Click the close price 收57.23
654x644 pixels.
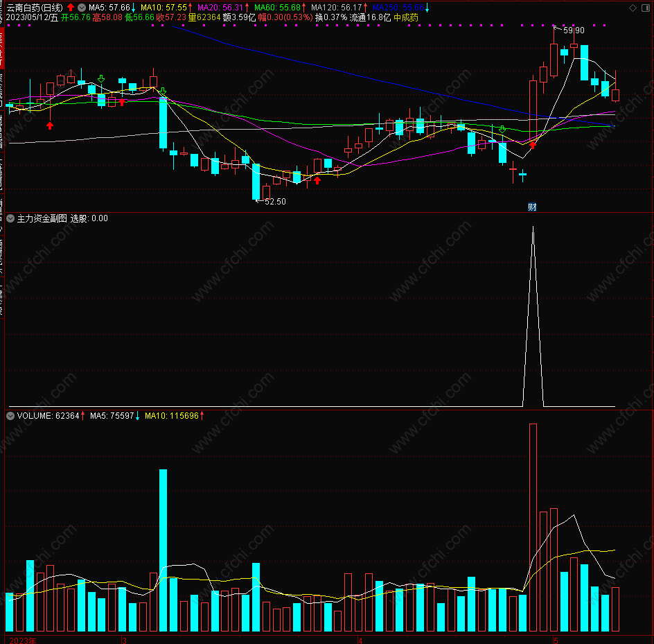171,17
